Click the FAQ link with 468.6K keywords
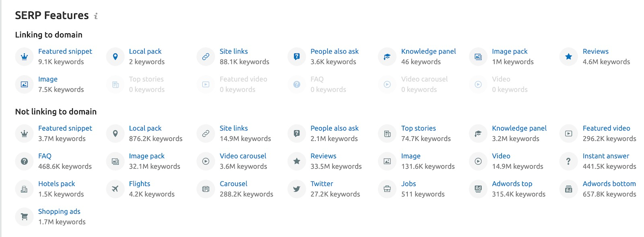 (45, 156)
